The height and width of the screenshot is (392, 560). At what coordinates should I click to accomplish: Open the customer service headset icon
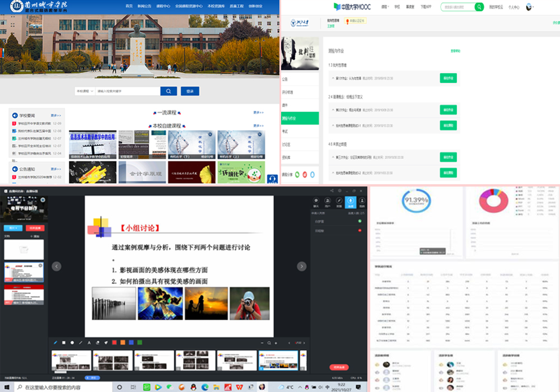(x=273, y=179)
